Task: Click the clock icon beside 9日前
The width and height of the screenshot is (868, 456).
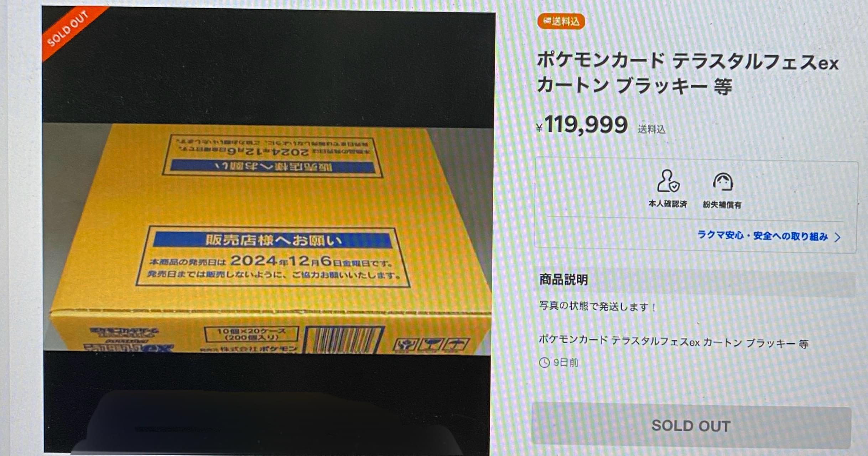Action: point(544,363)
